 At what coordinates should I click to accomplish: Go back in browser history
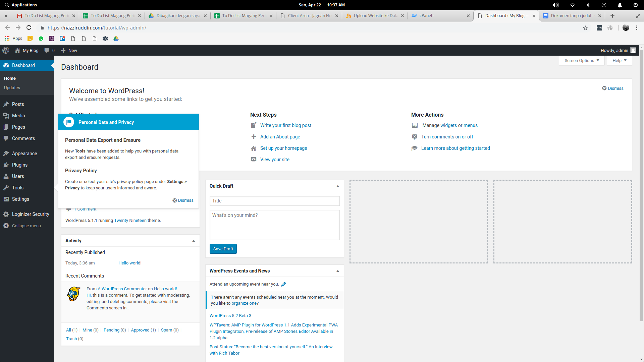(x=7, y=28)
